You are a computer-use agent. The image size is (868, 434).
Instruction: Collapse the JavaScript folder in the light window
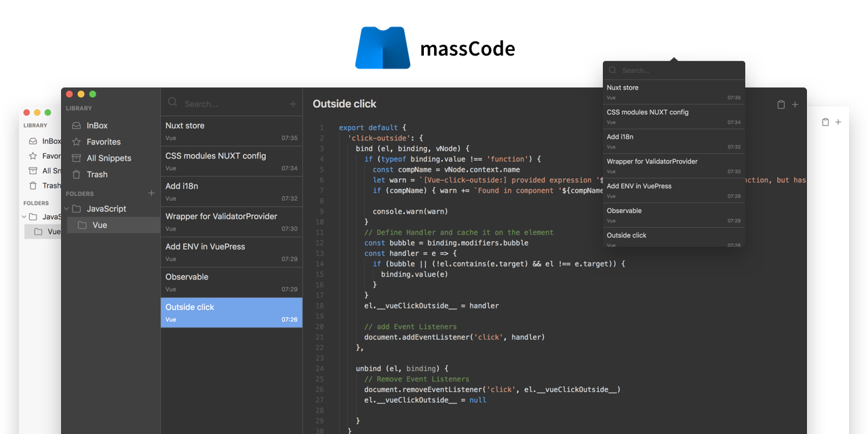[x=24, y=217]
